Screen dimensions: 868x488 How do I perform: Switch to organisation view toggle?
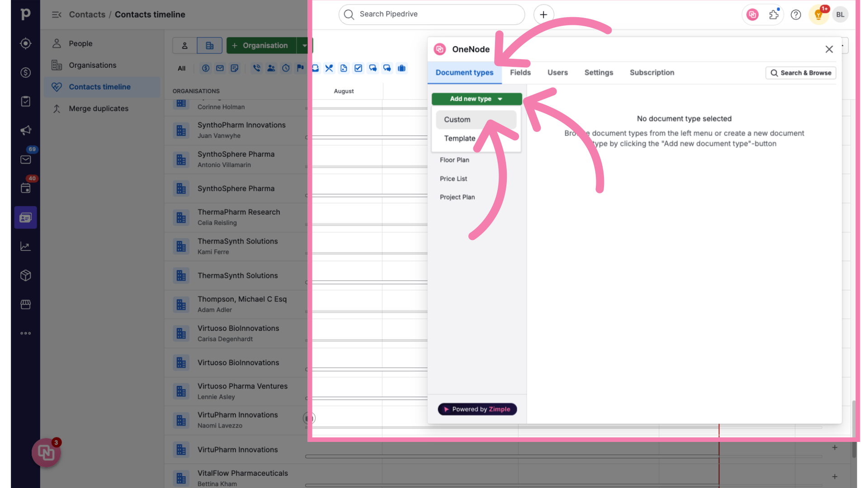pyautogui.click(x=210, y=46)
